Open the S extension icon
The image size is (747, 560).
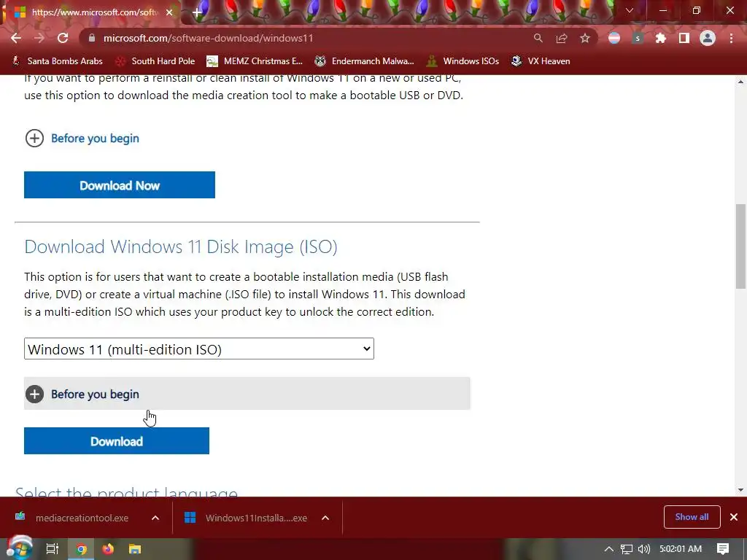tap(638, 38)
